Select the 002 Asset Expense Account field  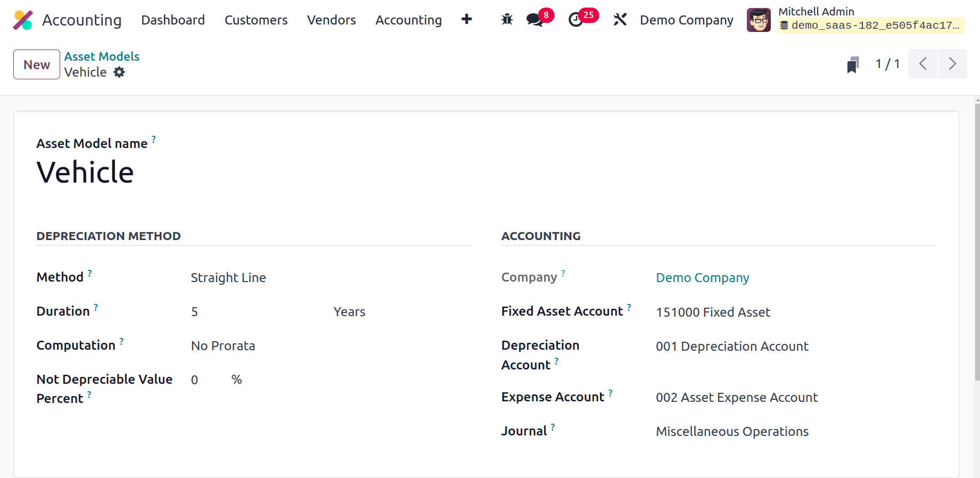(737, 397)
